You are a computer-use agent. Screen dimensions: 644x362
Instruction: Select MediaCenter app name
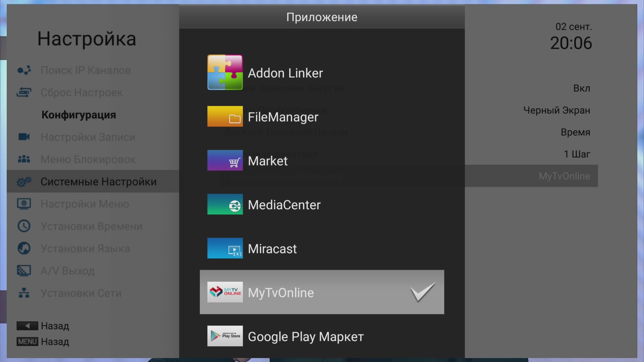click(x=284, y=205)
